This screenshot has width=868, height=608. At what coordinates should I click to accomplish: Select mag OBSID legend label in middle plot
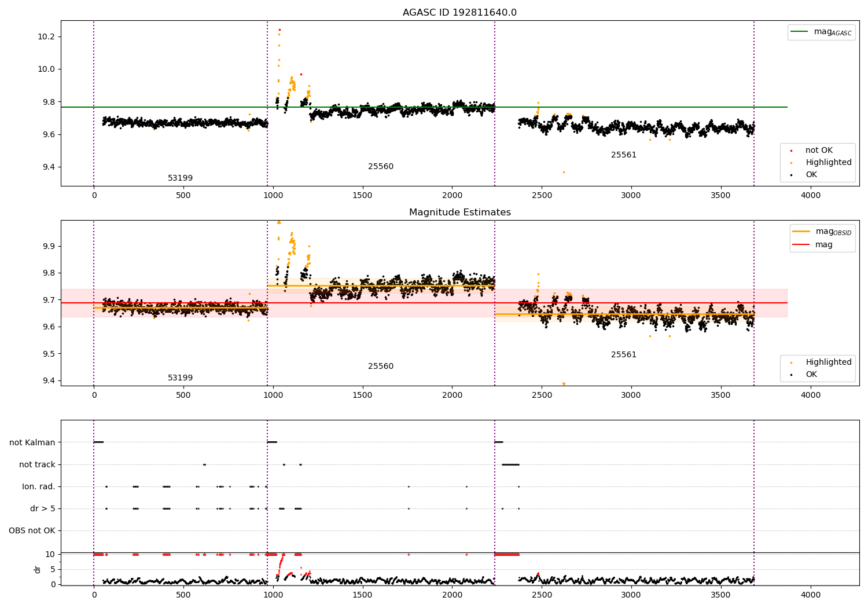tap(833, 232)
